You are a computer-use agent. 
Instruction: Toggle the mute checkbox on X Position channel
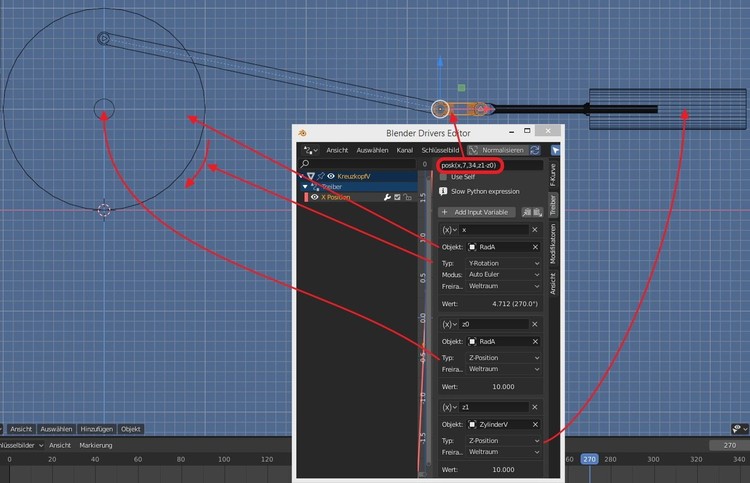(x=397, y=197)
